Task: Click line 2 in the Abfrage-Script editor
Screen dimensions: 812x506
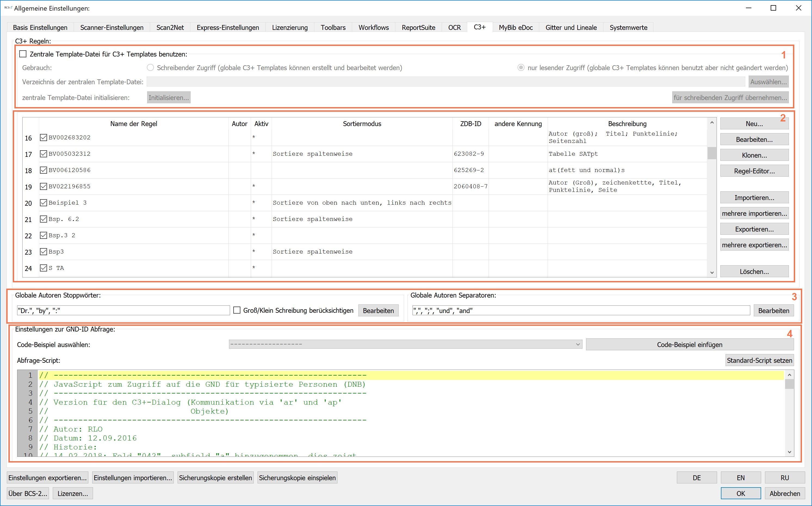Action: coord(411,384)
